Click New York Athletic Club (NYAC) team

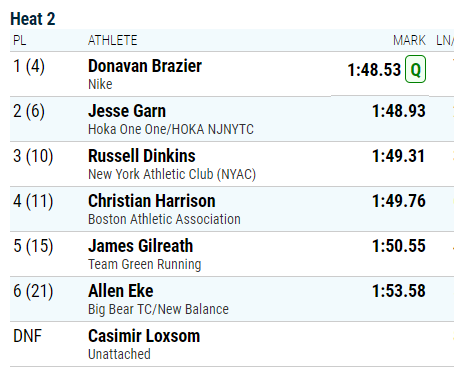coord(172,174)
